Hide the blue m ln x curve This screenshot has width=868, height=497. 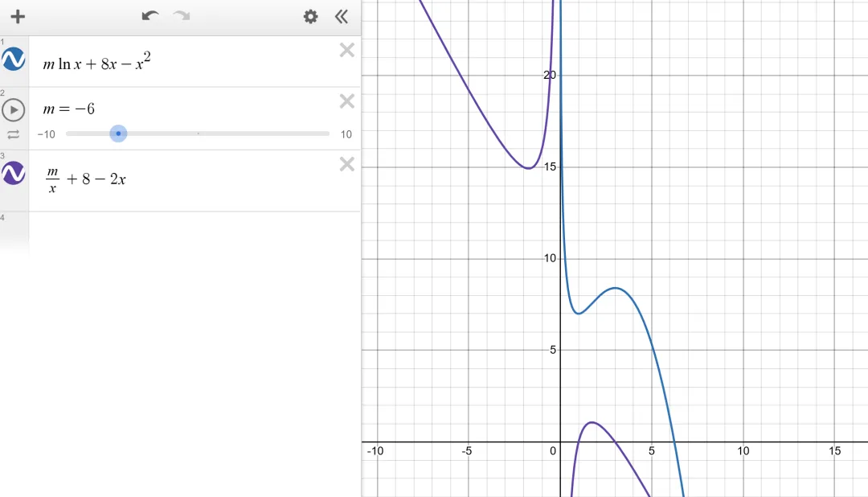click(14, 59)
